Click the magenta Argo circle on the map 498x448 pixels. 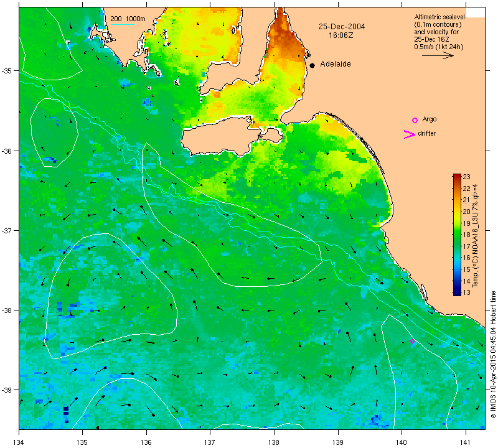click(412, 342)
